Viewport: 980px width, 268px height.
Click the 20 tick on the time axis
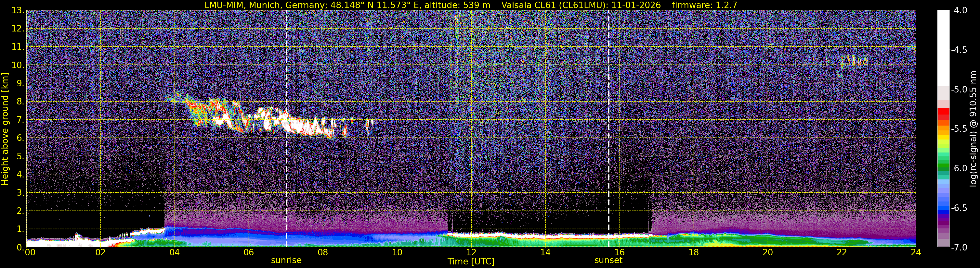(768, 252)
